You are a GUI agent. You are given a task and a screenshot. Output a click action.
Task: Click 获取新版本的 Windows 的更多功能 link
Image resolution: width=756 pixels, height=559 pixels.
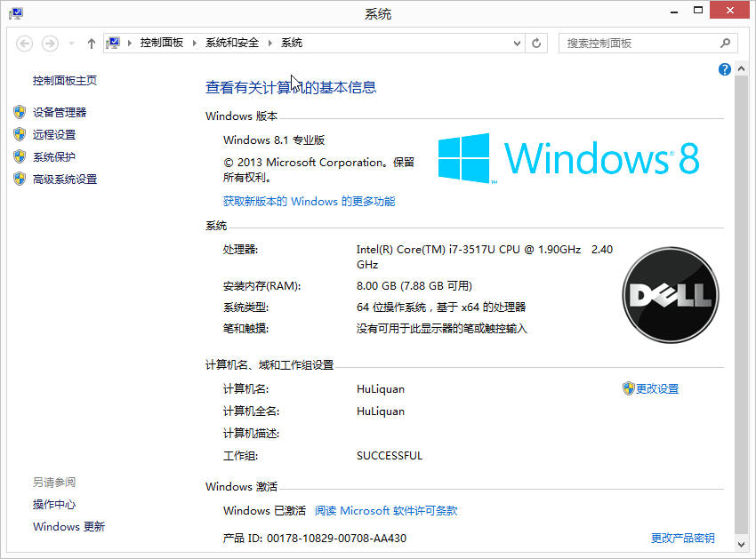pos(309,202)
